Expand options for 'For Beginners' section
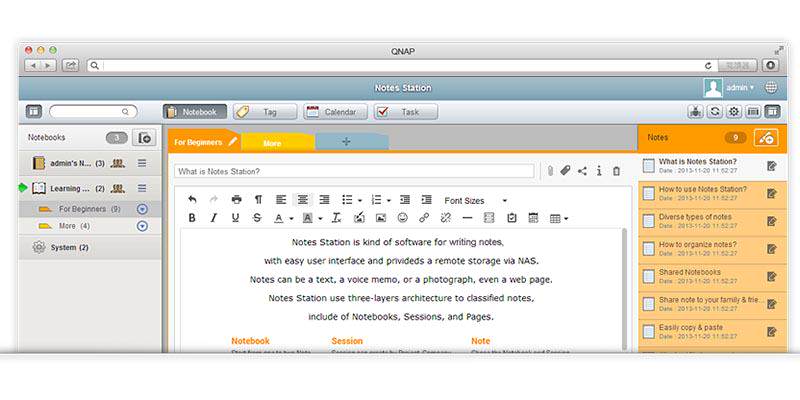 [142, 209]
